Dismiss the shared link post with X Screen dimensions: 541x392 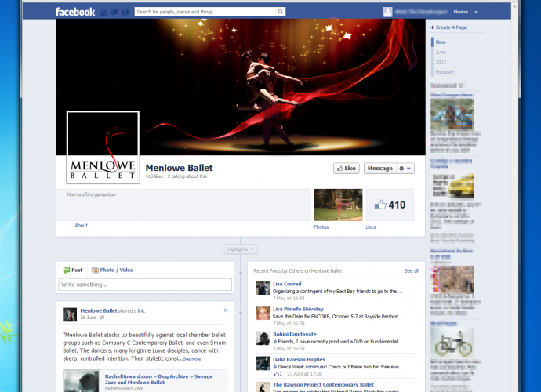226,310
